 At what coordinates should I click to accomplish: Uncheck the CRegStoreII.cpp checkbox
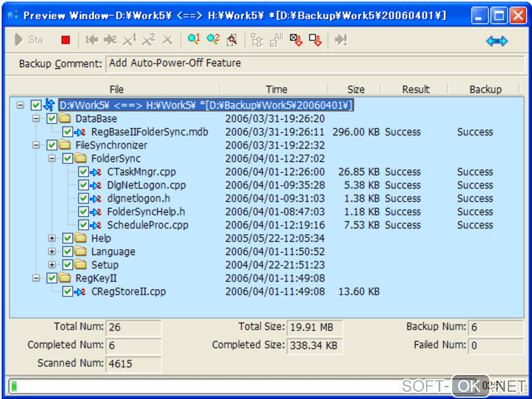click(67, 292)
